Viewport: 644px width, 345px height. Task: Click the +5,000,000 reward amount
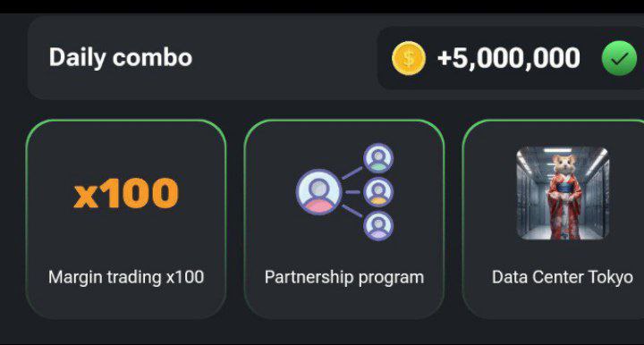click(x=508, y=58)
